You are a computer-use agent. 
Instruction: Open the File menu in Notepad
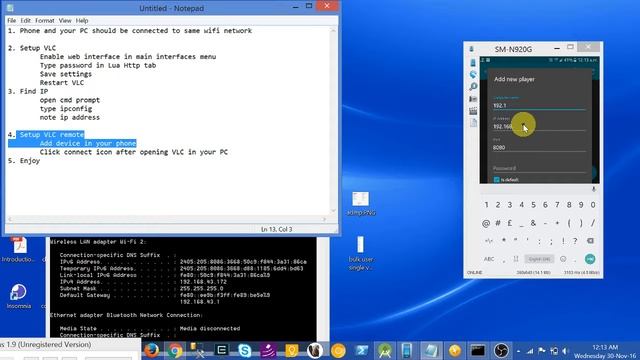(11, 20)
